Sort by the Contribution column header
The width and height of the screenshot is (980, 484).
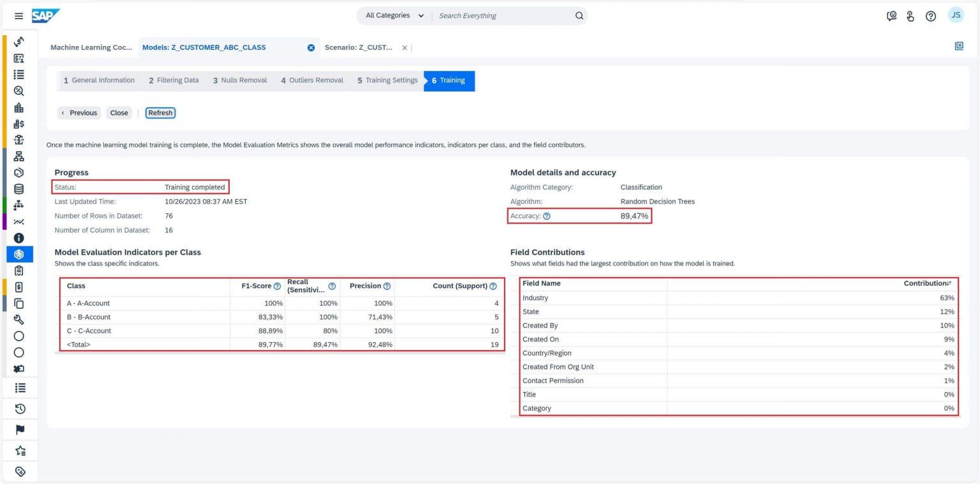coord(927,284)
